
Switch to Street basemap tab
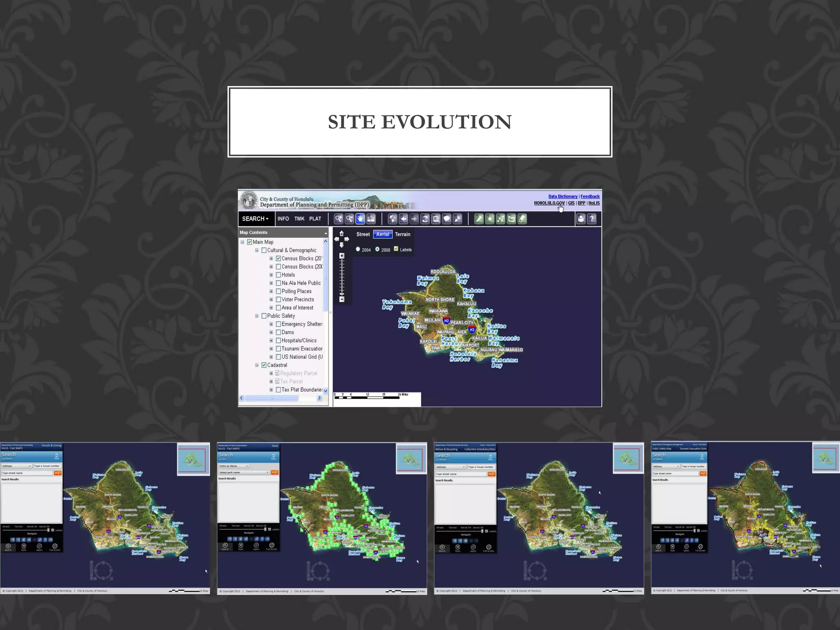pyautogui.click(x=363, y=234)
